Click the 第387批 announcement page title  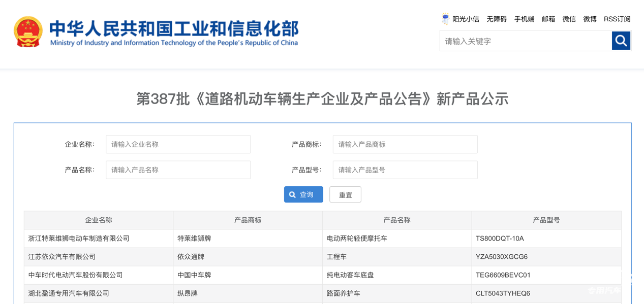click(x=322, y=99)
